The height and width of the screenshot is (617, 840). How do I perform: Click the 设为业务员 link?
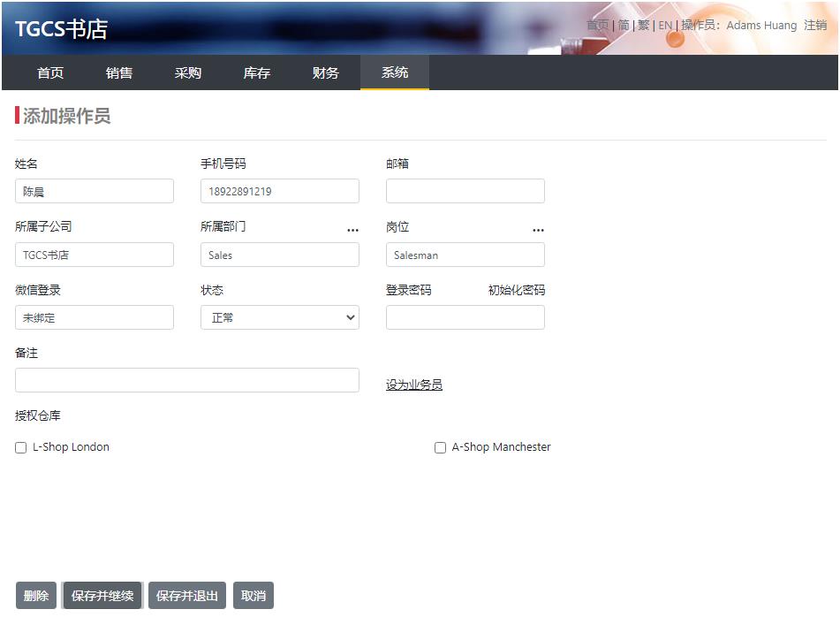(x=414, y=385)
